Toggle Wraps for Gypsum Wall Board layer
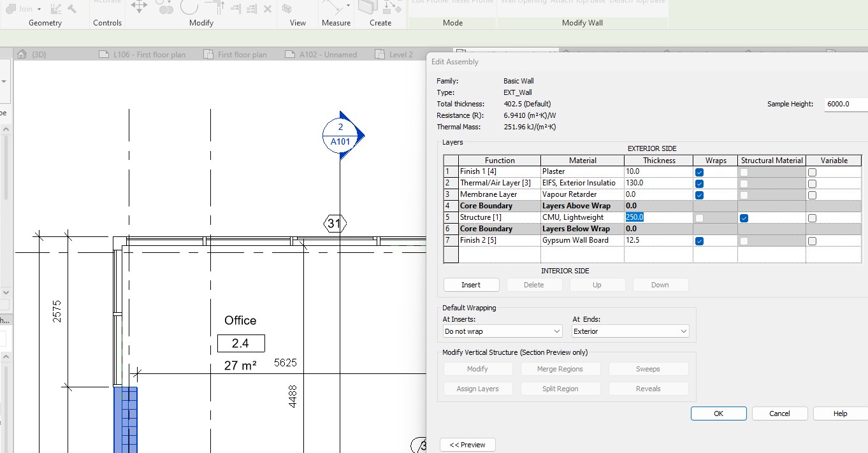Image resolution: width=868 pixels, height=453 pixels. (x=700, y=241)
